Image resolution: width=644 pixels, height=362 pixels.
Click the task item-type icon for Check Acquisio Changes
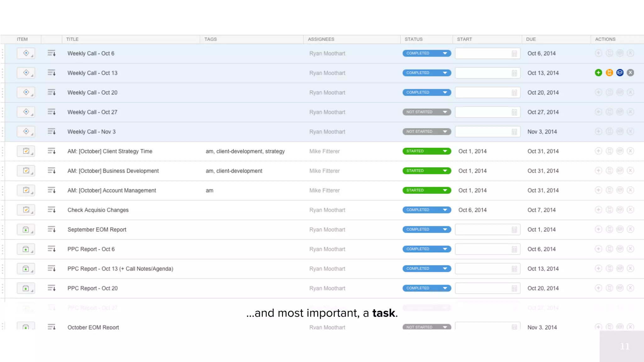coord(26,210)
